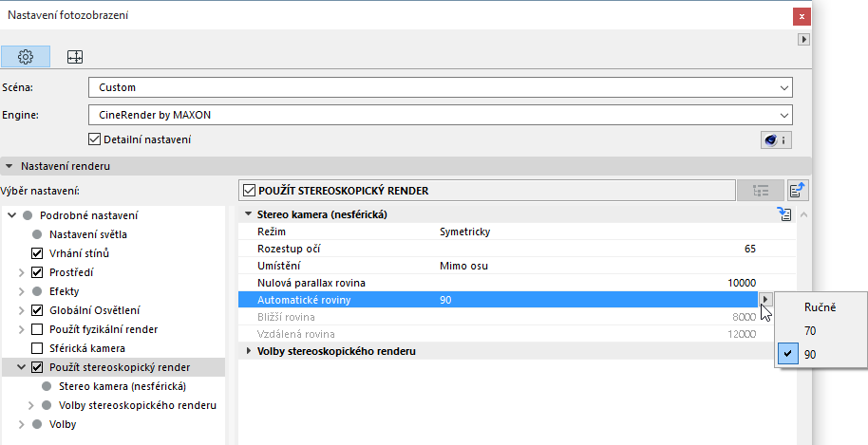Expand Volby stereoskopického renderu section
868x445 pixels.
click(x=249, y=351)
